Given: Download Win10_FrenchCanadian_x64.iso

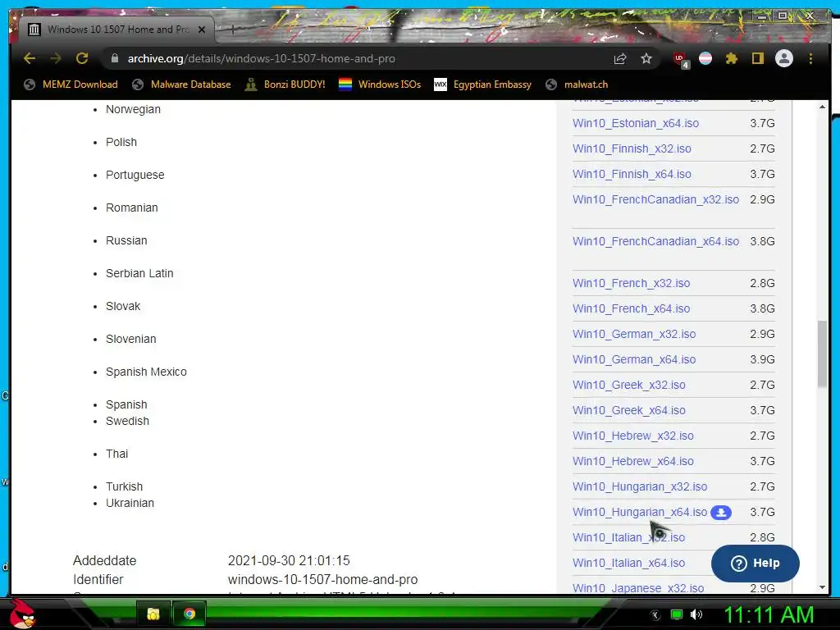Looking at the screenshot, I should [x=655, y=241].
